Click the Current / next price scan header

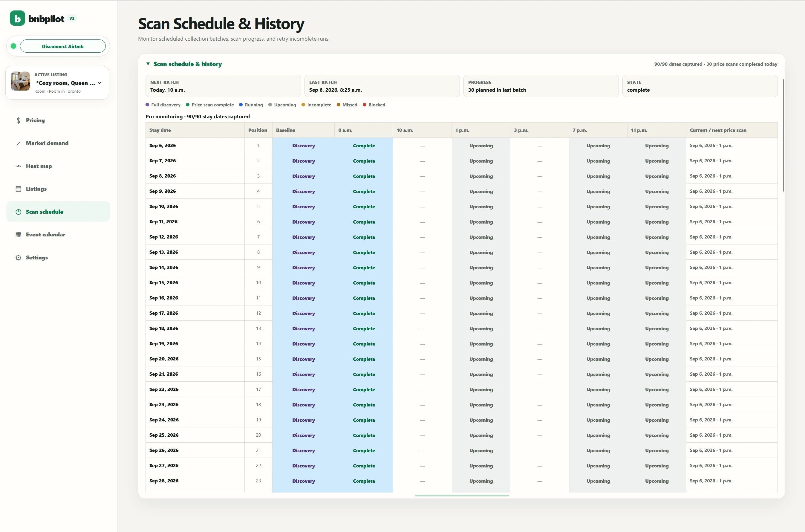point(732,130)
